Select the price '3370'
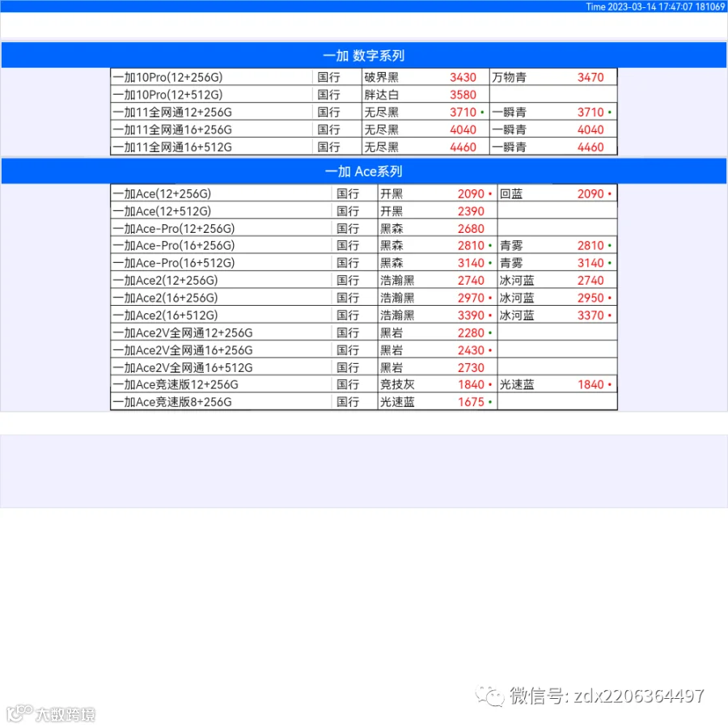Viewport: 728px width, 728px height. (590, 315)
